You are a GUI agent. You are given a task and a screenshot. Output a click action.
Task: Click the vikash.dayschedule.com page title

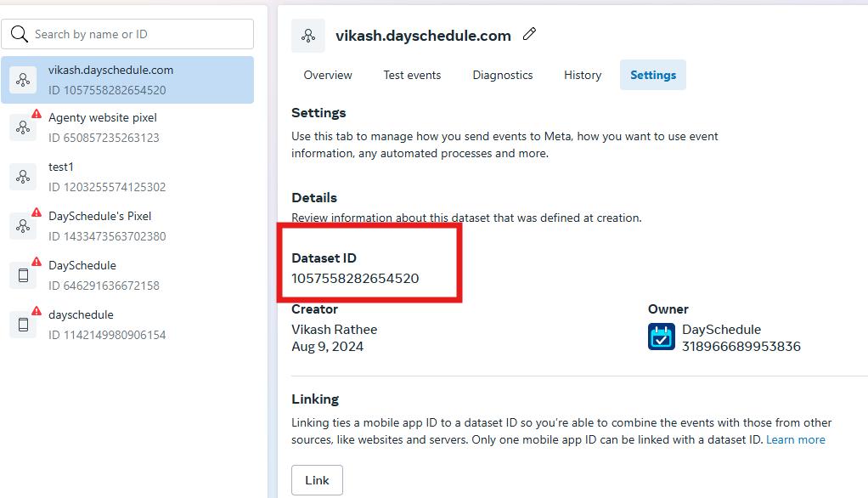(423, 36)
